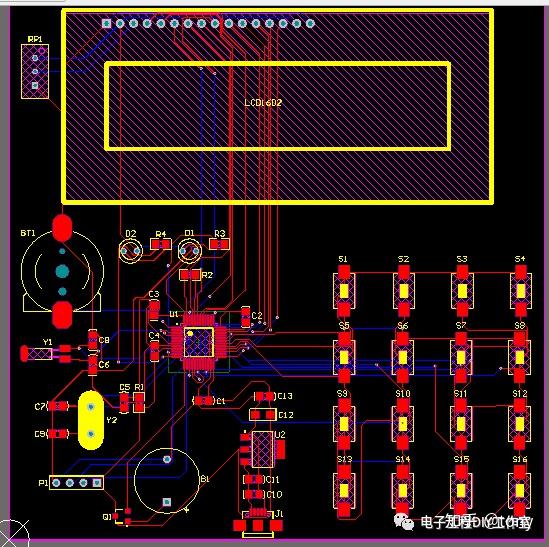Image resolution: width=549 pixels, height=547 pixels.
Task: Select capacitor C6 footprint
Action: tap(92, 365)
